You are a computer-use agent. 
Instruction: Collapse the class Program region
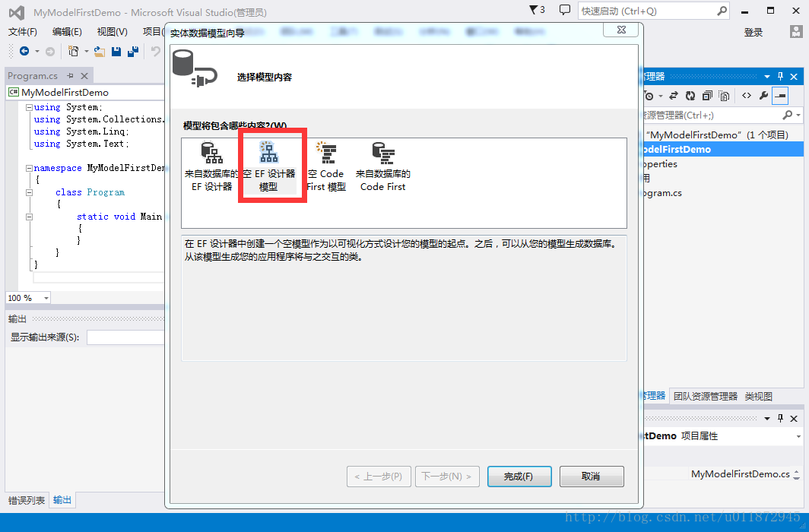(x=30, y=192)
